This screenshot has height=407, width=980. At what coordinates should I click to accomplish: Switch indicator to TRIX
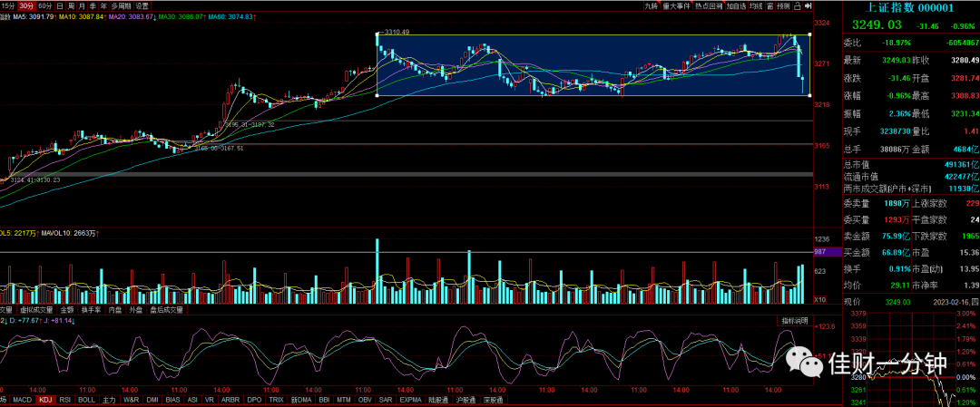click(x=276, y=400)
